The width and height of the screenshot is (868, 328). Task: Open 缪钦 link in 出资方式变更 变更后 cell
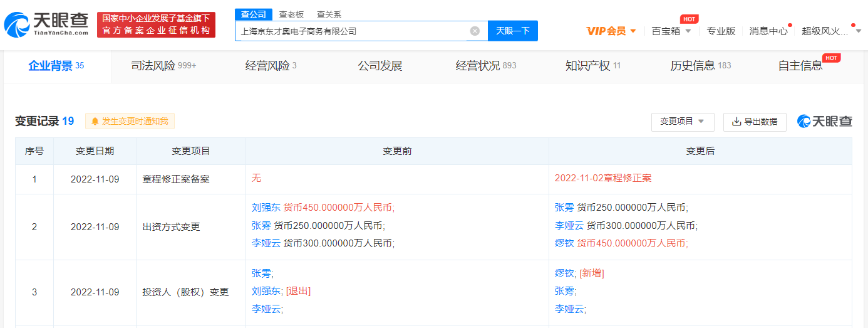564,243
